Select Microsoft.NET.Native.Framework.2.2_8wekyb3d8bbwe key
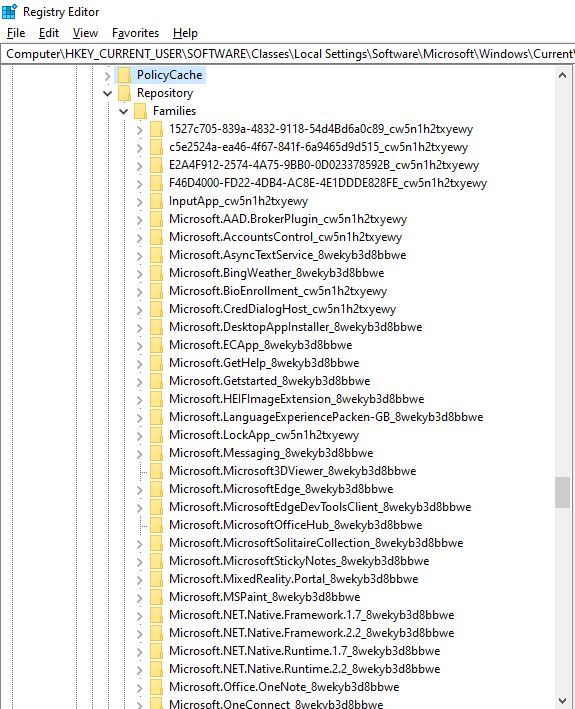The height and width of the screenshot is (709, 575). click(x=311, y=633)
